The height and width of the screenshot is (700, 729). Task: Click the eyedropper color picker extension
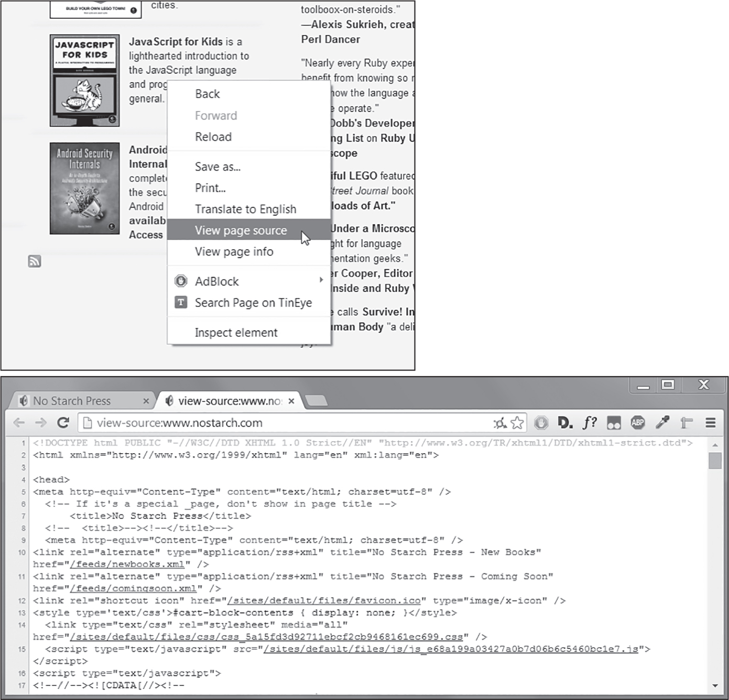(662, 422)
